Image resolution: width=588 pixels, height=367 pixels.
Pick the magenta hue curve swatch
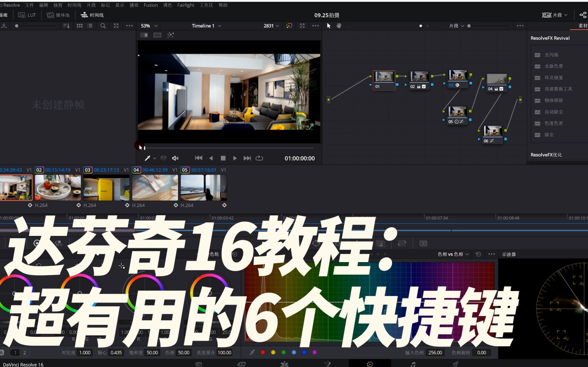315,352
